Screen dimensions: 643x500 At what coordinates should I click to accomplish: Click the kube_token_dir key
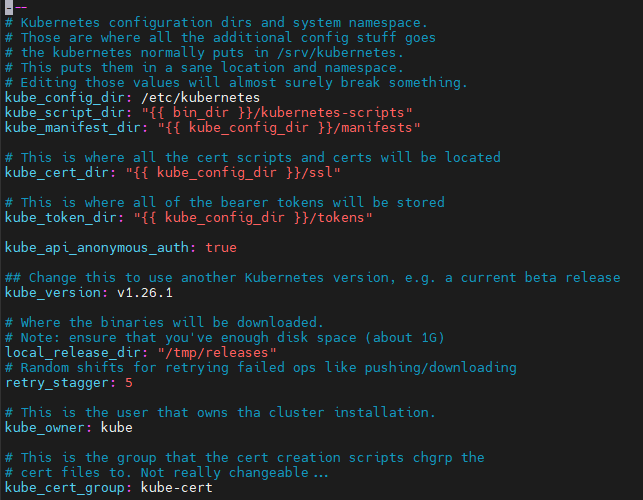point(61,218)
